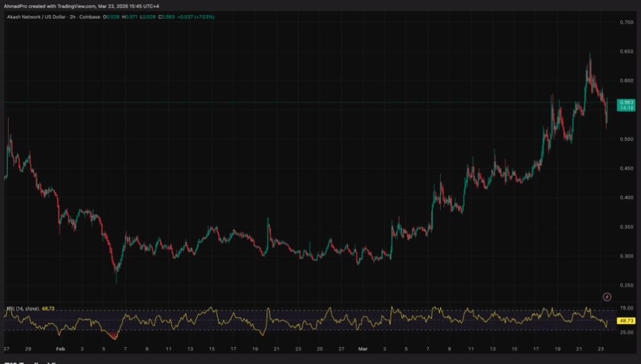Click the RSI 75.00 level label
This screenshot has height=364, width=641.
[x=626, y=309]
